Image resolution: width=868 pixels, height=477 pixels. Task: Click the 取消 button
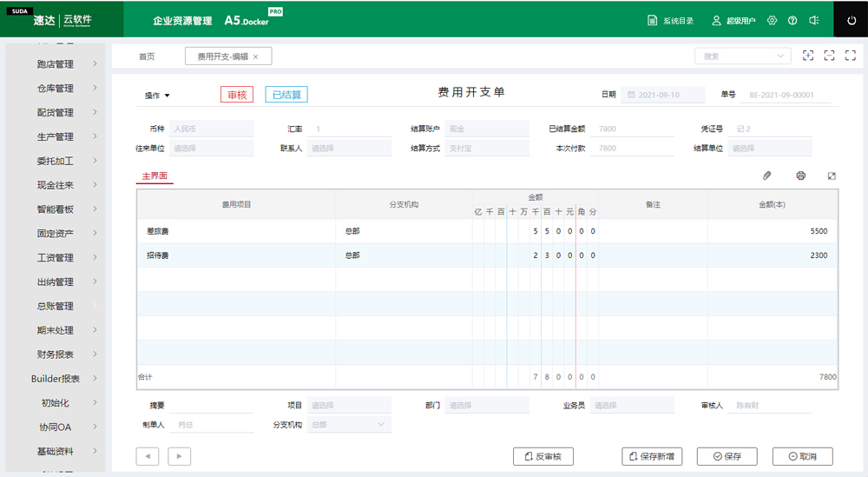click(x=803, y=456)
